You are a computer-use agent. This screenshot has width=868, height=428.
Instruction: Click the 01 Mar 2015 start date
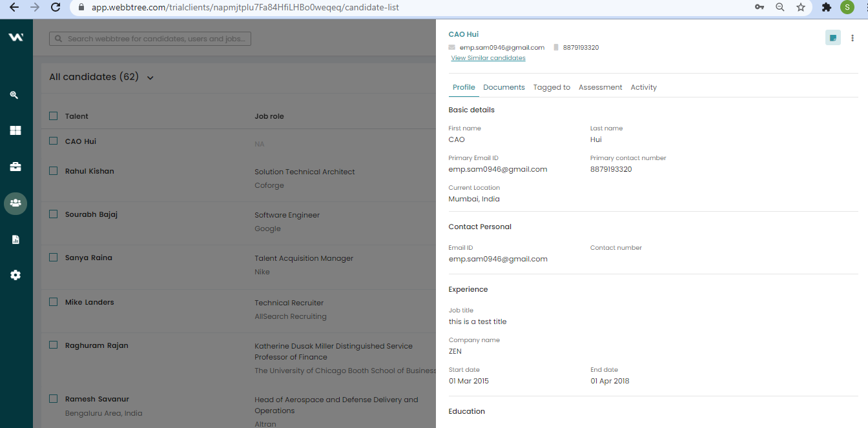(x=469, y=381)
